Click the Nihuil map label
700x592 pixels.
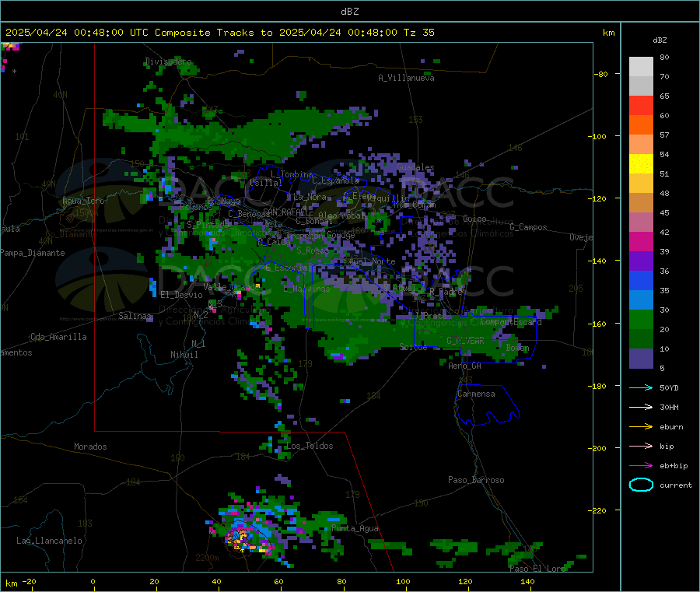(184, 355)
